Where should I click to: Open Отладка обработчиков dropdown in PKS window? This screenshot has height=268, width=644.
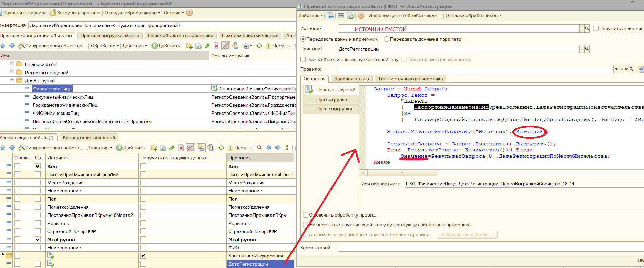(x=473, y=15)
